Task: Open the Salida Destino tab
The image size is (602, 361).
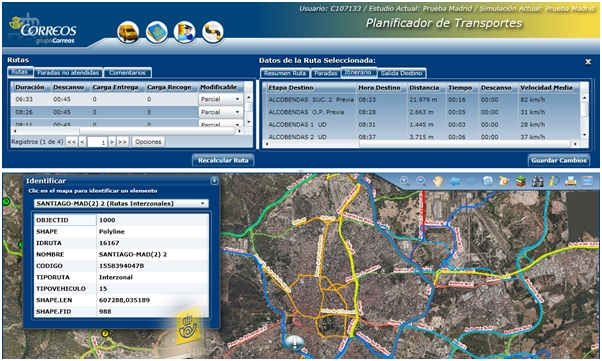Action: pyautogui.click(x=402, y=73)
